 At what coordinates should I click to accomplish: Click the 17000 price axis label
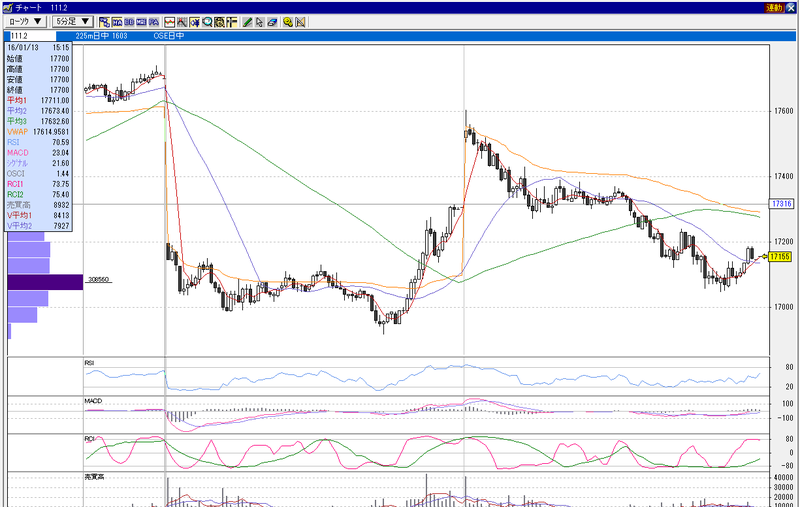[x=783, y=307]
